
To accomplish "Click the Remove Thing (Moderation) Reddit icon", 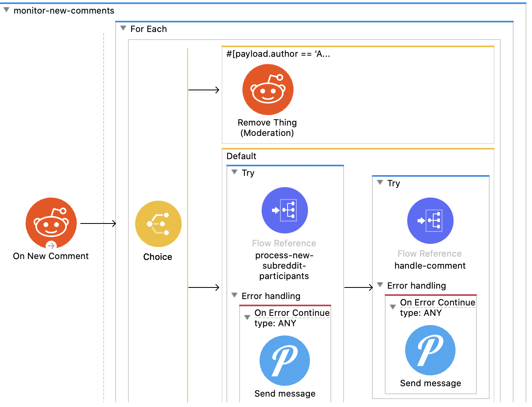I will tap(268, 90).
